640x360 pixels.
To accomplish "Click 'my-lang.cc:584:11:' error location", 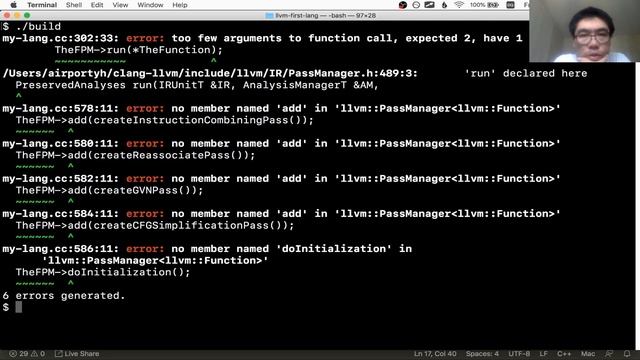I will (60, 214).
